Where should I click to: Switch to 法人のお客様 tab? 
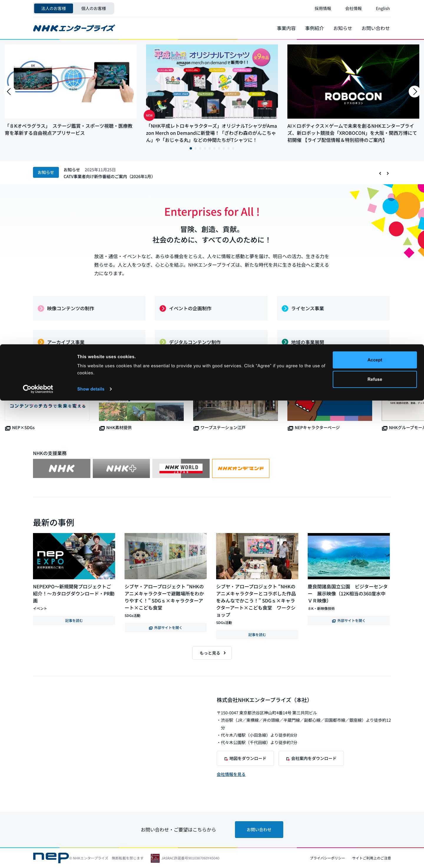(54, 9)
